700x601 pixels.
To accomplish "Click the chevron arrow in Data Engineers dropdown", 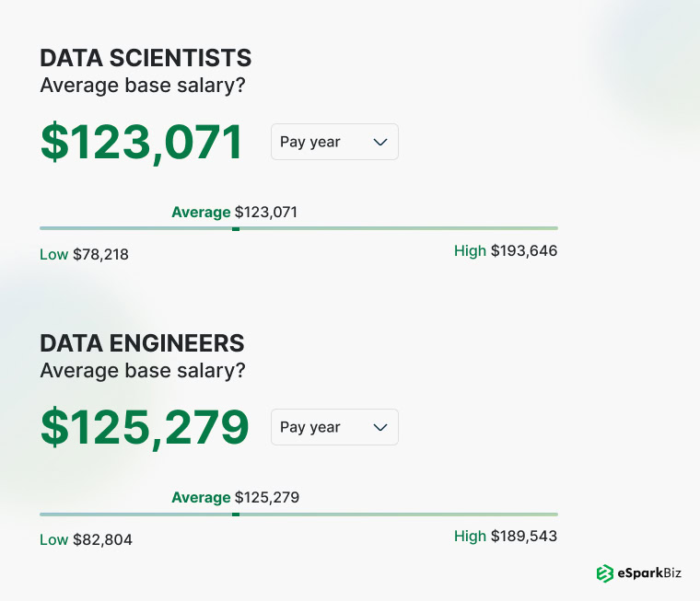I will click(380, 427).
